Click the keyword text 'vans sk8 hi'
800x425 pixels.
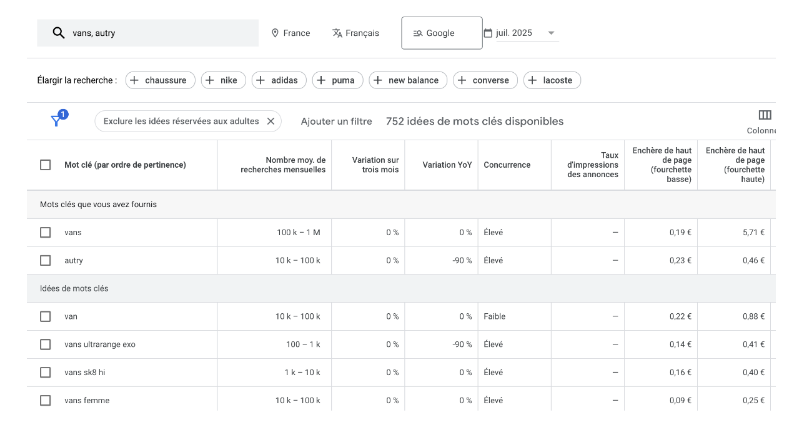(x=85, y=372)
